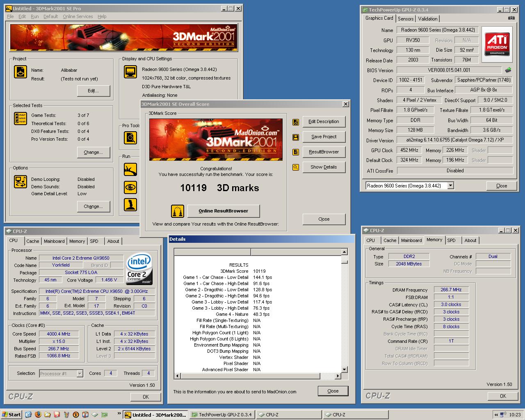Open the GPU selection dropdown in GPU-Z

tap(451, 186)
